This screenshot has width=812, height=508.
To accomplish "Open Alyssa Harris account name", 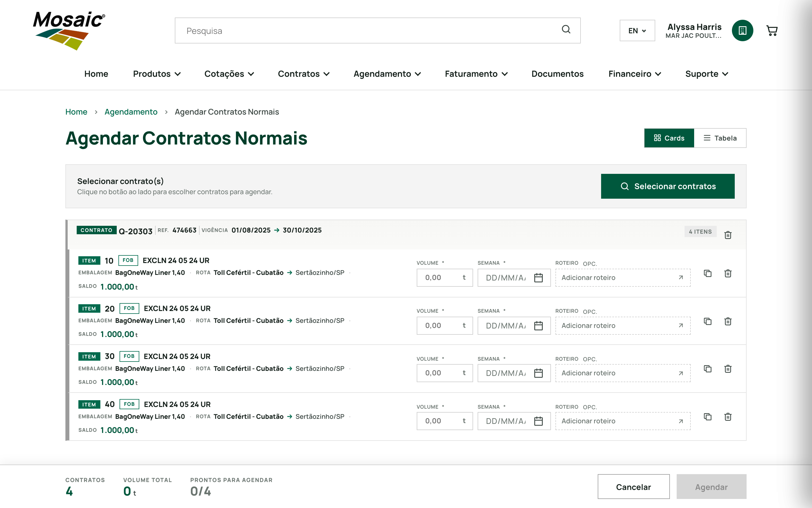I will [x=694, y=27].
